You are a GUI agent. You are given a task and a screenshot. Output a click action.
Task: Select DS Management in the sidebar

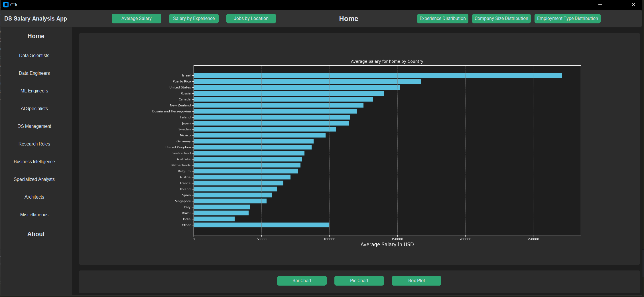pyautogui.click(x=34, y=126)
